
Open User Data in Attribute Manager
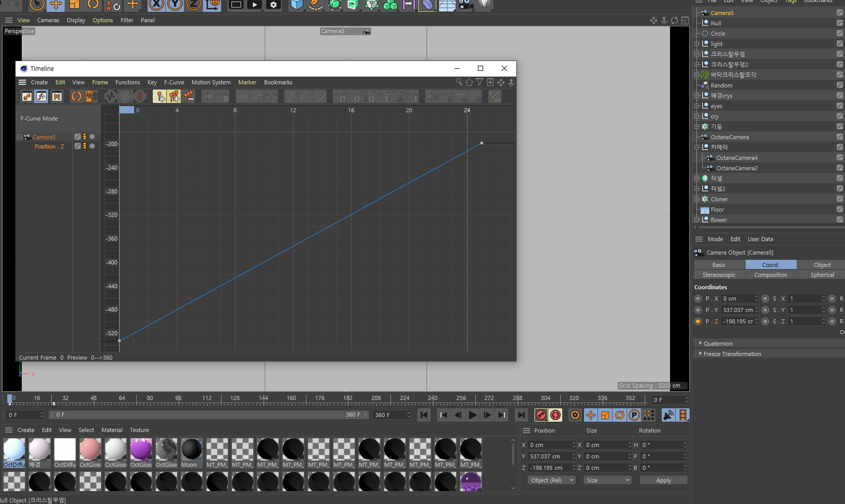[x=760, y=239]
